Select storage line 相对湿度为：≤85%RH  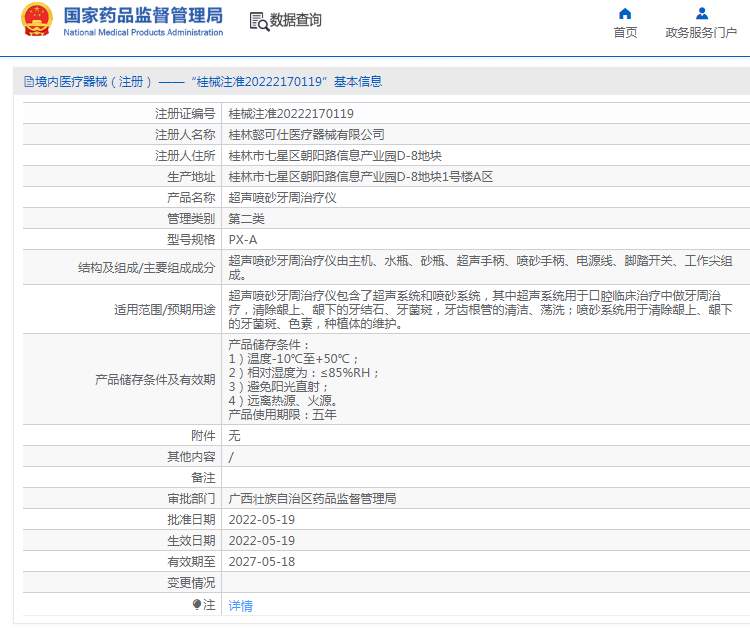pos(304,373)
